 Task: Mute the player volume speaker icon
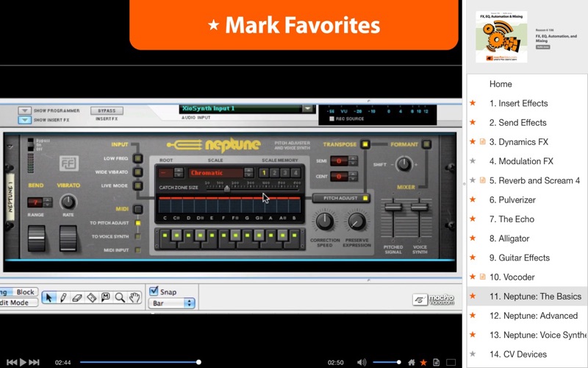362,362
